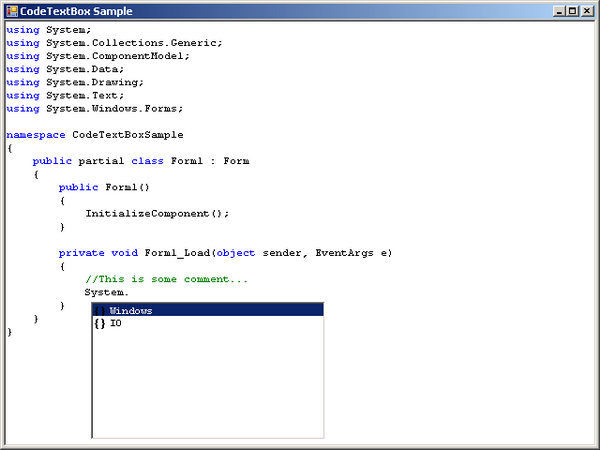The width and height of the screenshot is (600, 450).
Task: Click the 'private' keyword
Action: click(82, 253)
